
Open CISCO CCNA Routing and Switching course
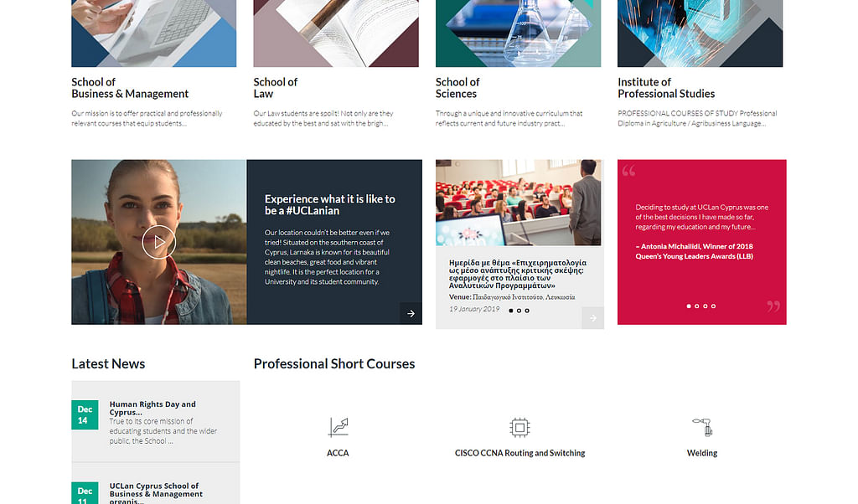coord(519,453)
